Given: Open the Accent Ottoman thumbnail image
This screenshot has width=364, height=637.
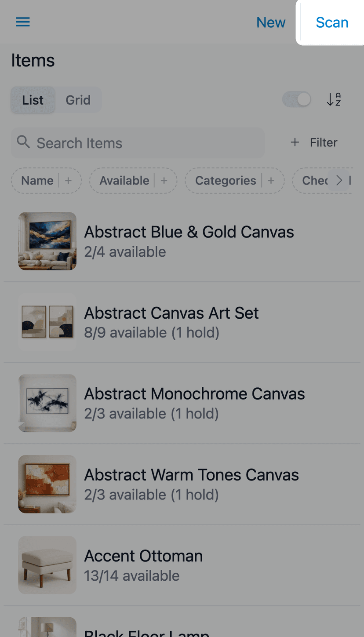Looking at the screenshot, I should (x=47, y=565).
